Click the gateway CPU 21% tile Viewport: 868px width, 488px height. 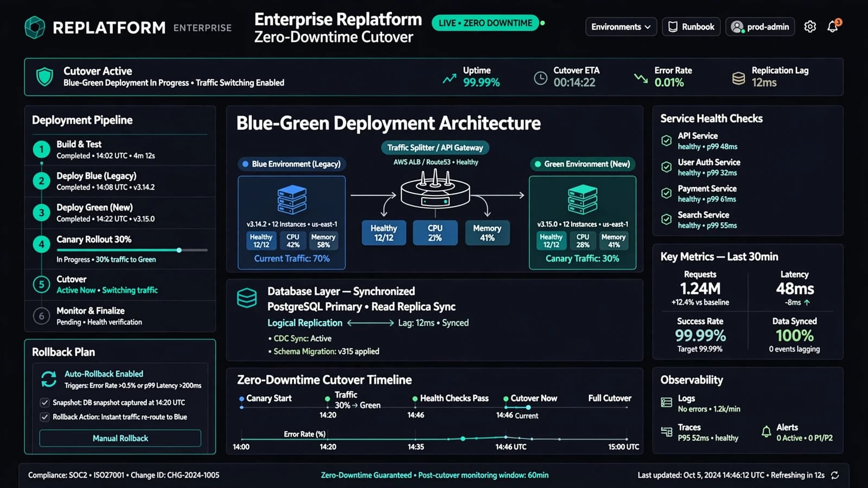(435, 233)
